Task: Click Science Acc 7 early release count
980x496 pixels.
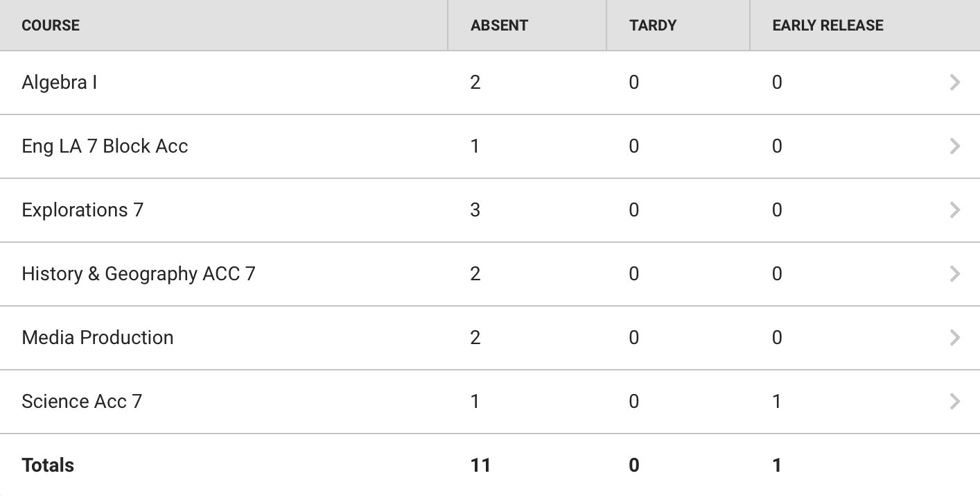Action: 776,402
